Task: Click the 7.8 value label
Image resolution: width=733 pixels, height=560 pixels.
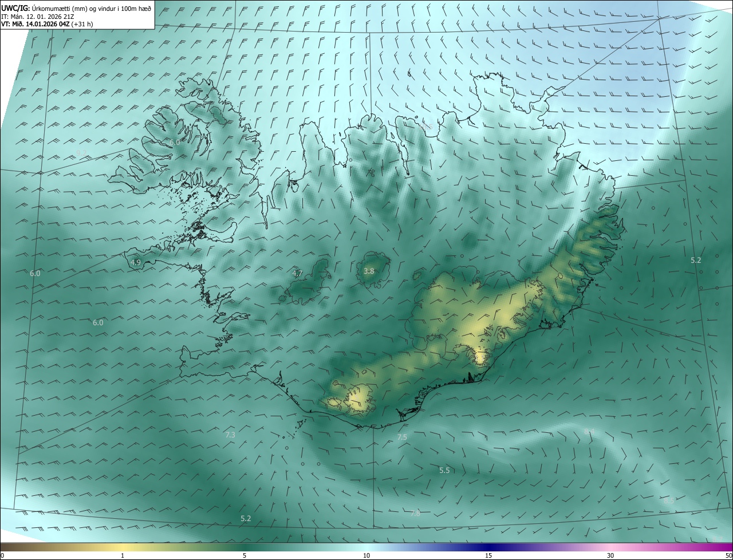Action: coord(415,514)
